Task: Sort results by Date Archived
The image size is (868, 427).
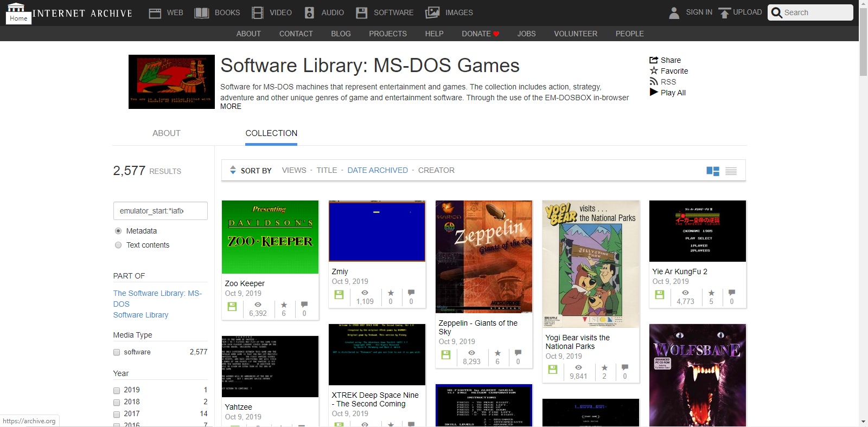Action: 378,170
